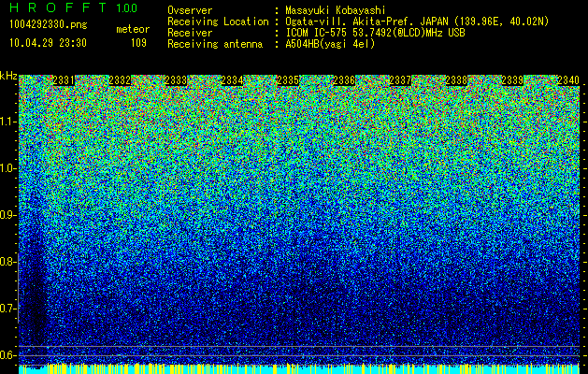Click the A504HB(yagi 4el) antenna text
This screenshot has width=588, height=374.
[x=330, y=44]
